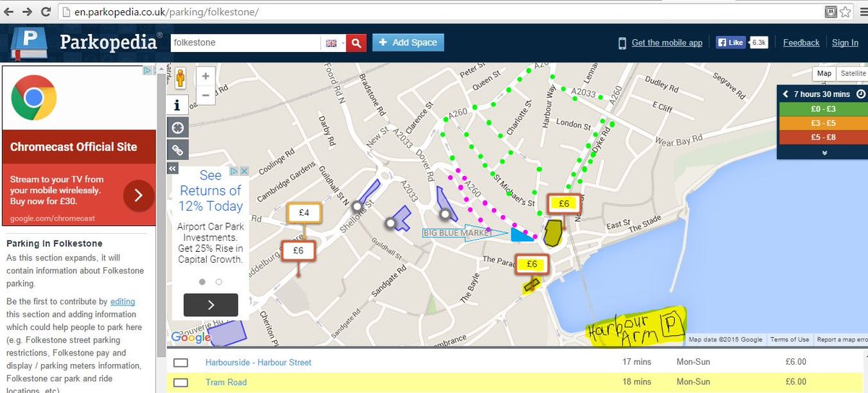Zoom out the map with minus button

205,94
